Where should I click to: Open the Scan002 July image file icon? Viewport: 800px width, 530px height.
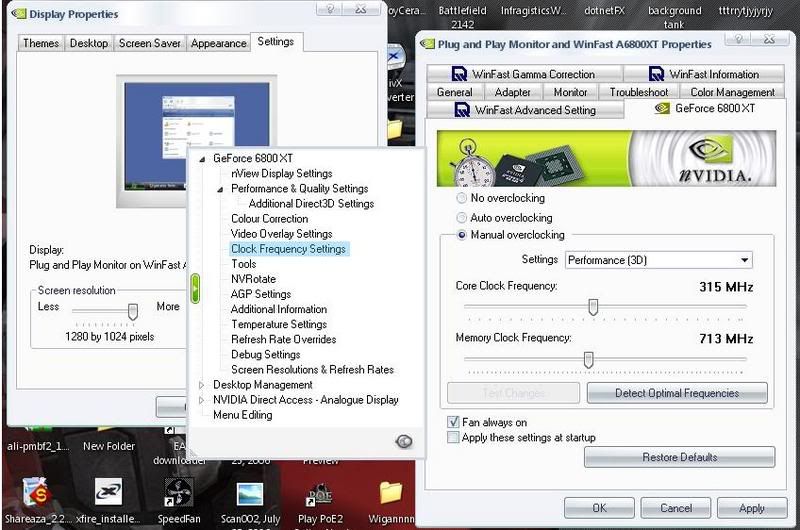click(x=250, y=496)
